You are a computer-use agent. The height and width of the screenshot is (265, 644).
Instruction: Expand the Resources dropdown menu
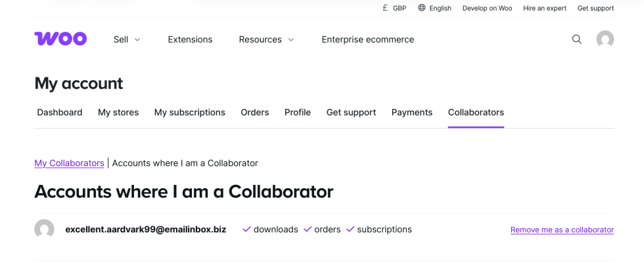266,39
